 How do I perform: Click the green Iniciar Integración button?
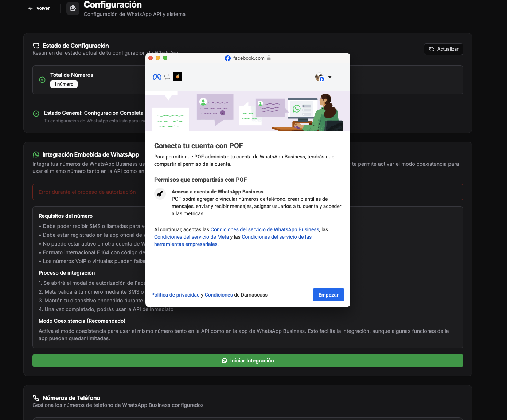coord(247,361)
